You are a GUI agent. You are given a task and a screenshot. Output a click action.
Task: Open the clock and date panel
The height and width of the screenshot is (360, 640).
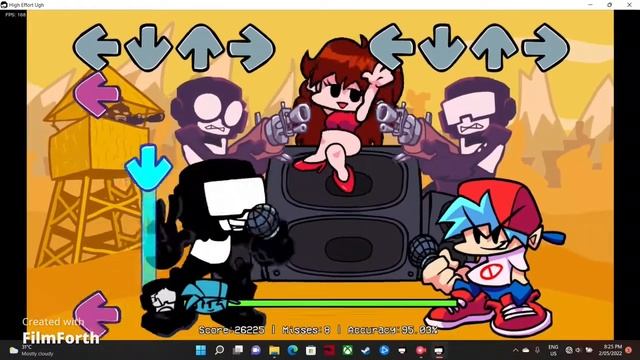pyautogui.click(x=611, y=350)
